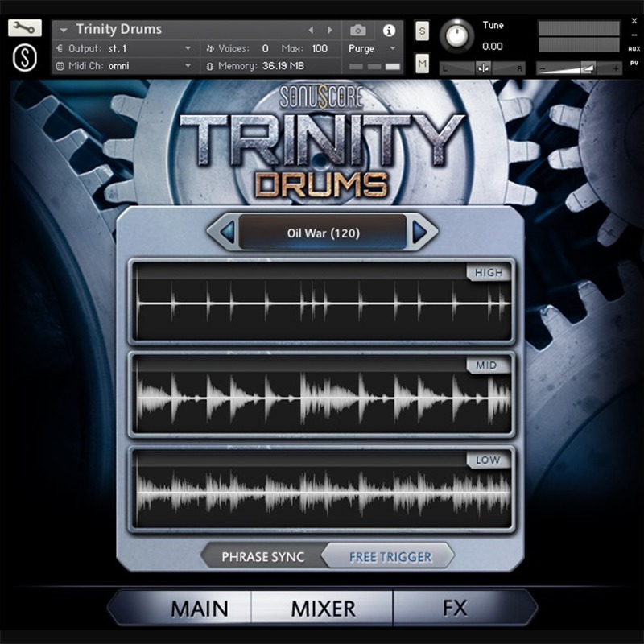The height and width of the screenshot is (644, 644).
Task: Decrease volume with the minus end
Action: [543, 68]
